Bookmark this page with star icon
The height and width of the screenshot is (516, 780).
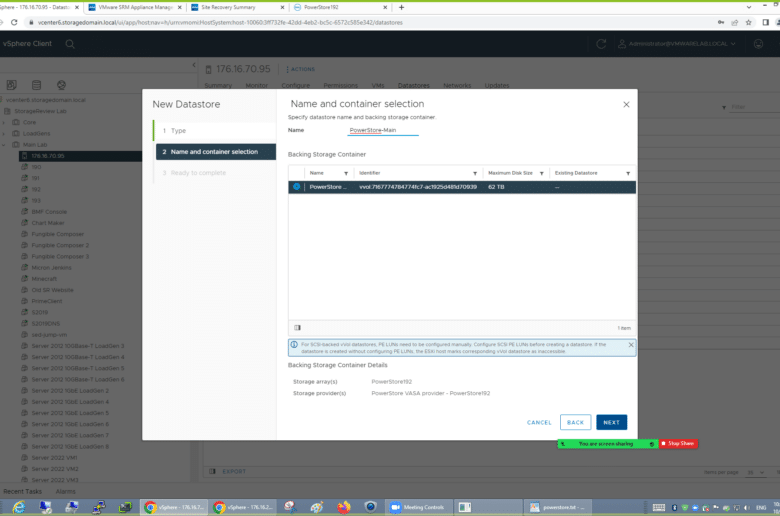click(749, 22)
